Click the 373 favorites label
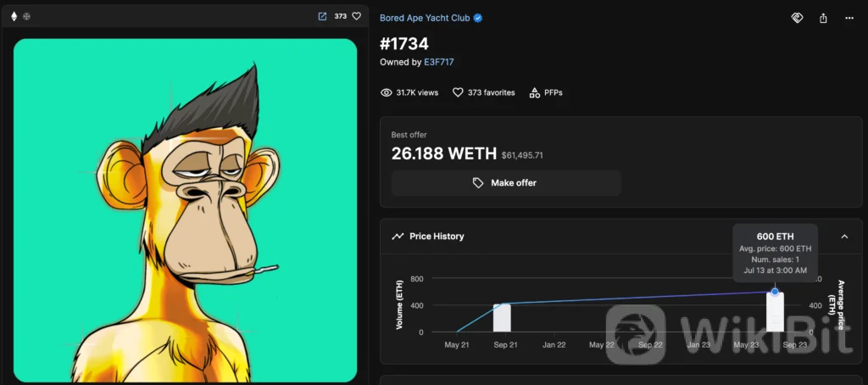The image size is (868, 385). coord(484,92)
